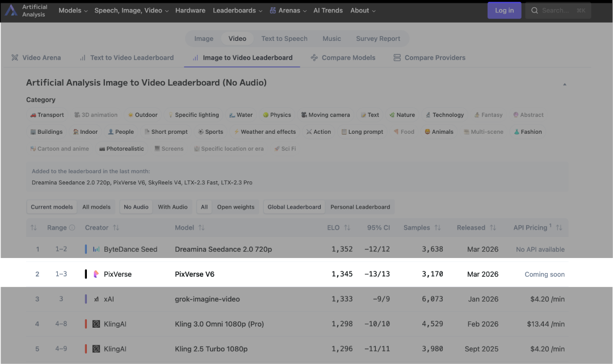Click the Video Arena crossed-swords icon
This screenshot has height=364, width=613.
pyautogui.click(x=15, y=58)
